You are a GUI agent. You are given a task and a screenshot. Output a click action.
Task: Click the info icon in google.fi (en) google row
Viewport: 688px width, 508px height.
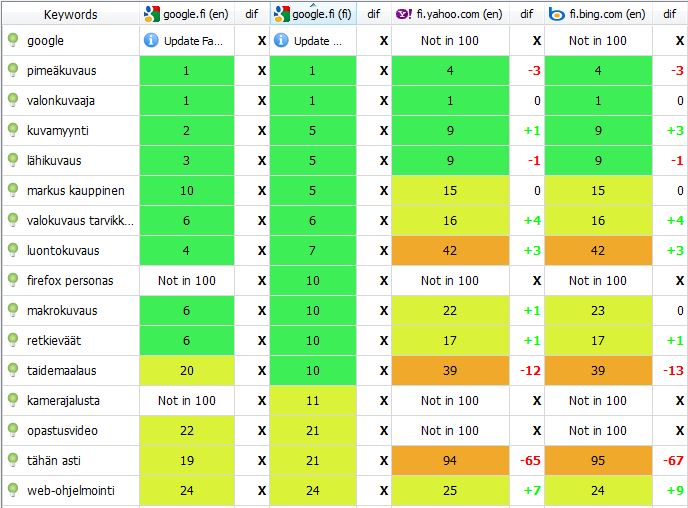click(151, 41)
